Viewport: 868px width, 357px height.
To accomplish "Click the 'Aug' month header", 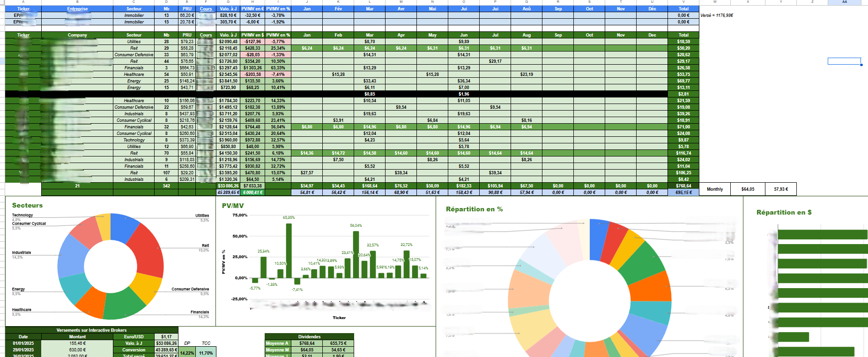I will click(527, 35).
